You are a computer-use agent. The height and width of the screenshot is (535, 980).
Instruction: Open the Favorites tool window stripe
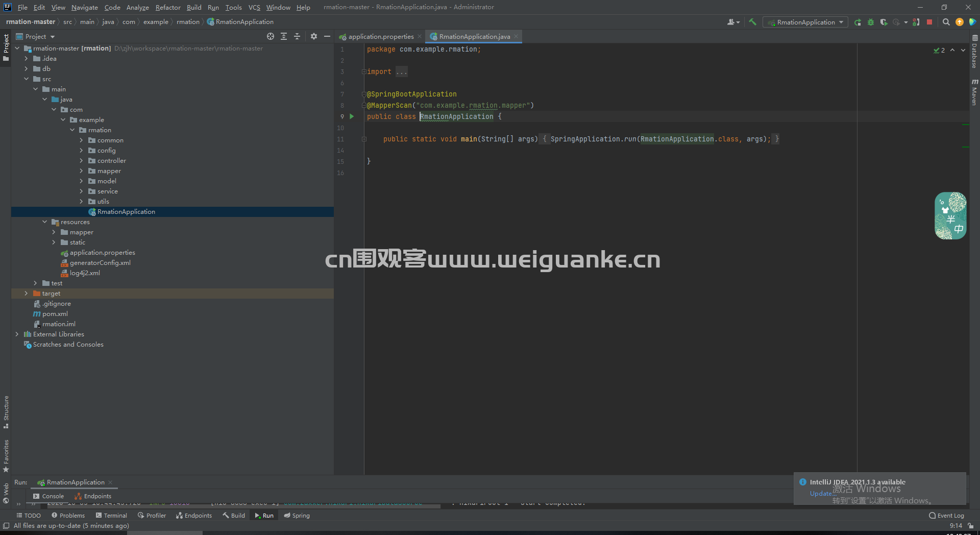click(6, 456)
